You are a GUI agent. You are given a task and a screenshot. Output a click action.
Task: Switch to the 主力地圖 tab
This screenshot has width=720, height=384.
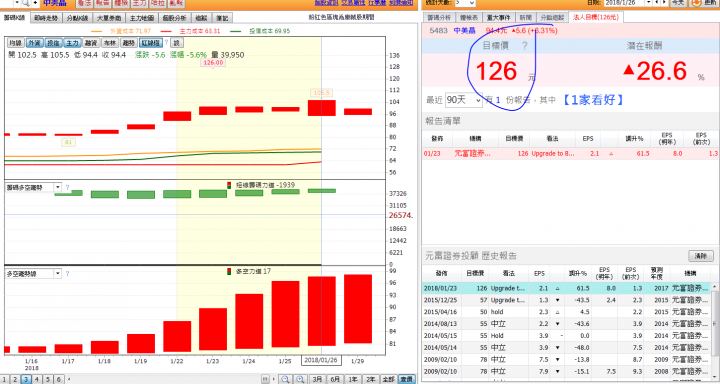[x=141, y=18]
